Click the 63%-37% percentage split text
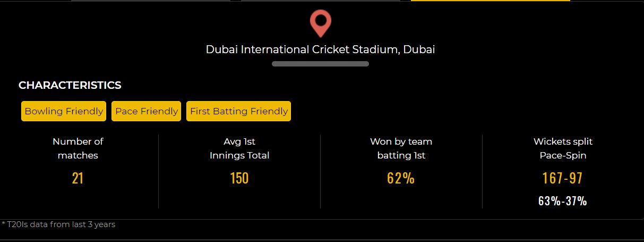This screenshot has height=242, width=644. click(x=563, y=201)
